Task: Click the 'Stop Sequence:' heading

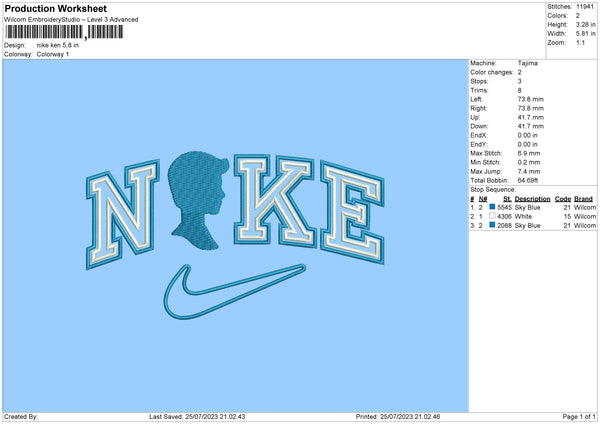Action: pos(493,190)
